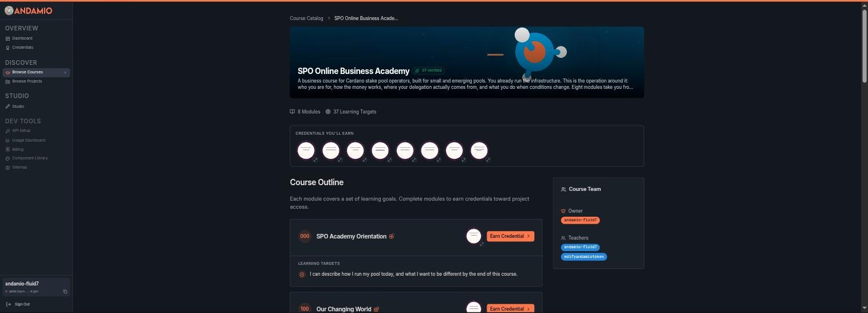Expand the Browse Courses chevron

point(65,72)
